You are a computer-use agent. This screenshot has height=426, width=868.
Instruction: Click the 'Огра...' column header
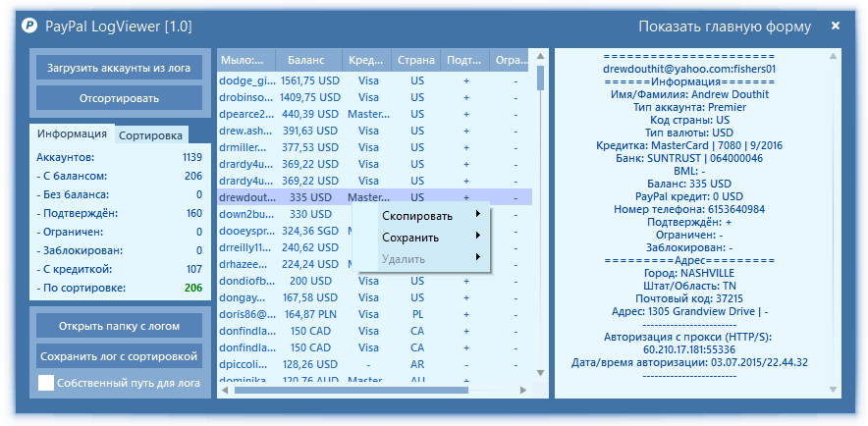click(510, 60)
